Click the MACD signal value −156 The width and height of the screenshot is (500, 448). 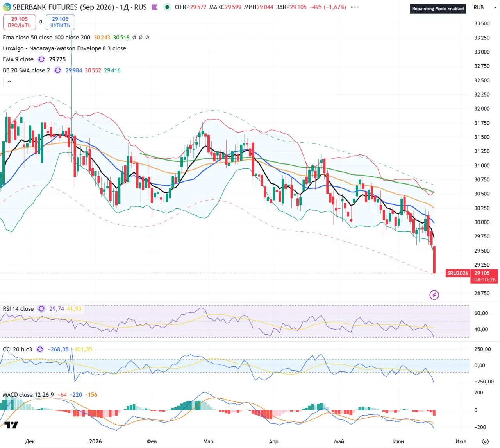(91, 395)
